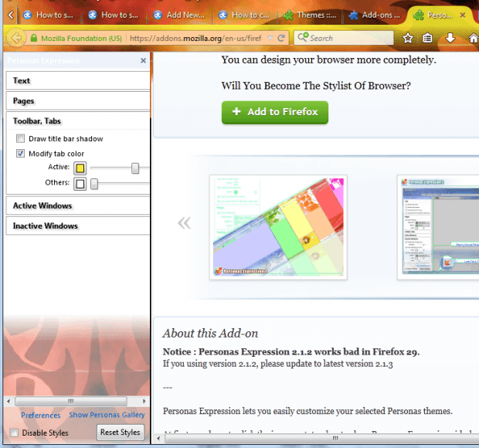The height and width of the screenshot is (448, 479).
Task: Expand the Inactive Windows section
Action: (78, 226)
